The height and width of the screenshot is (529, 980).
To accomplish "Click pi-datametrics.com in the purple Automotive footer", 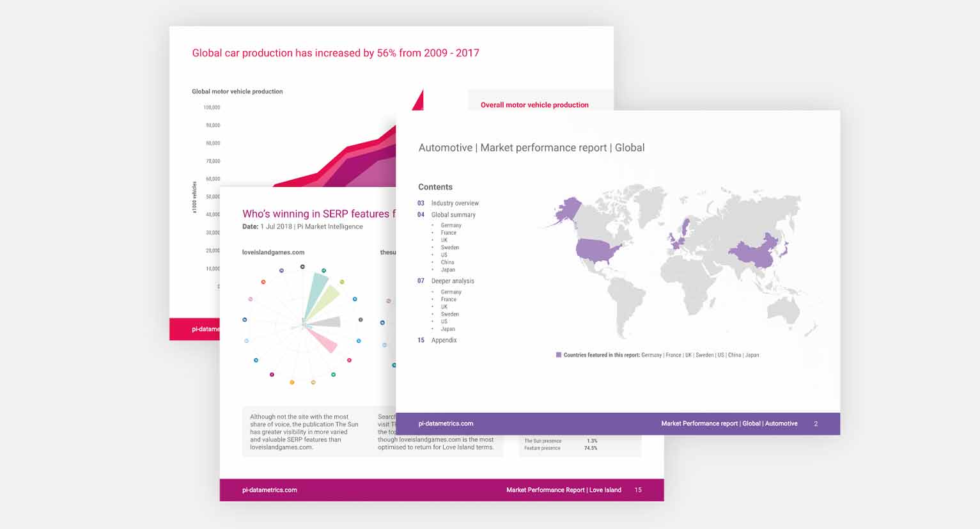I will tap(446, 423).
